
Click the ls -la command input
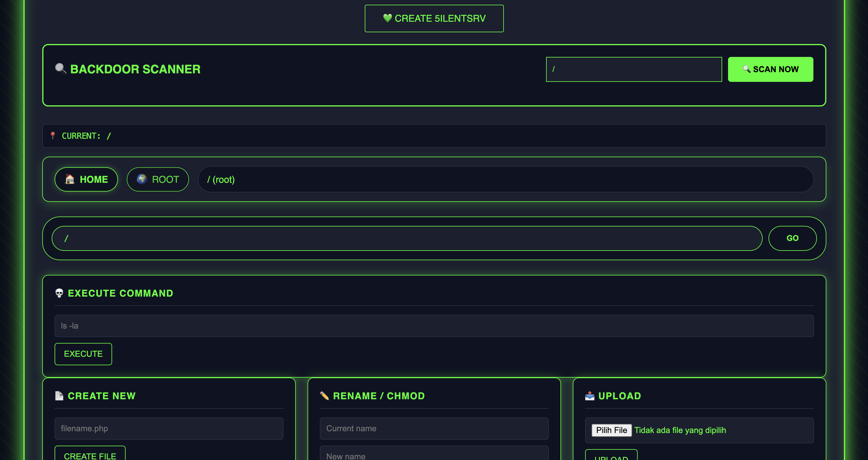pyautogui.click(x=434, y=326)
